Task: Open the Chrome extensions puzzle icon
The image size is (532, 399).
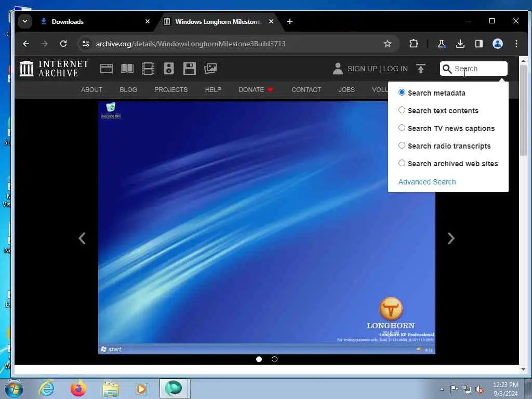Action: [414, 44]
